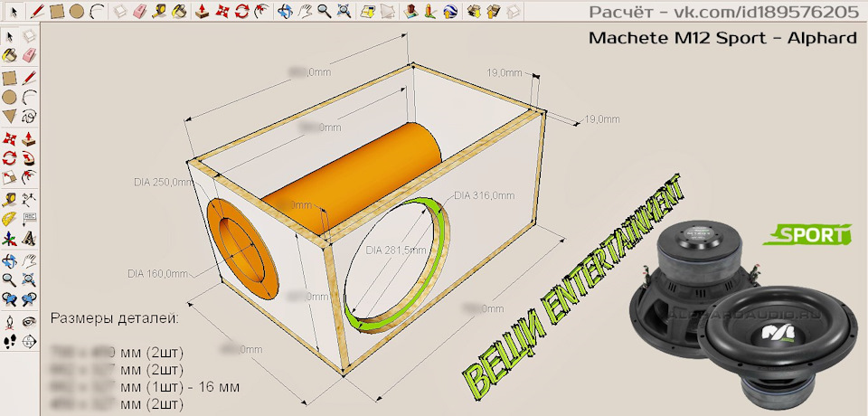This screenshot has width=868, height=416.
Task: Select the Protractor tool in left tool set
Action: click(x=9, y=219)
